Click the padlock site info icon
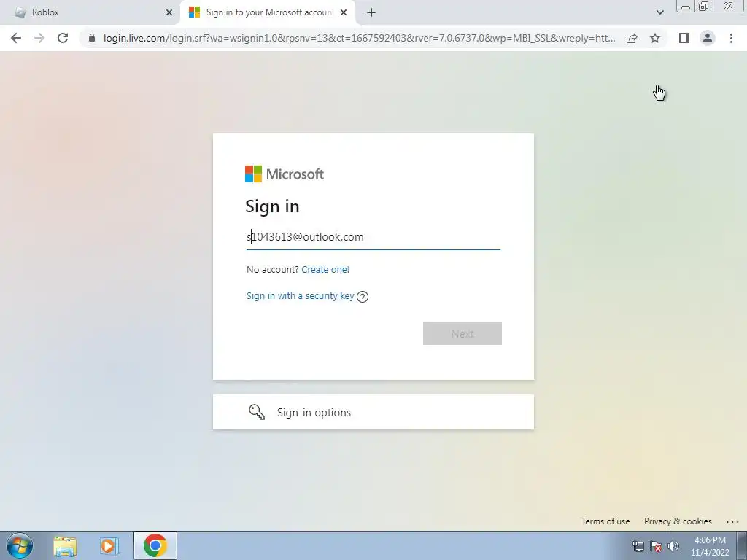Viewport: 747px width, 560px height. (92, 38)
